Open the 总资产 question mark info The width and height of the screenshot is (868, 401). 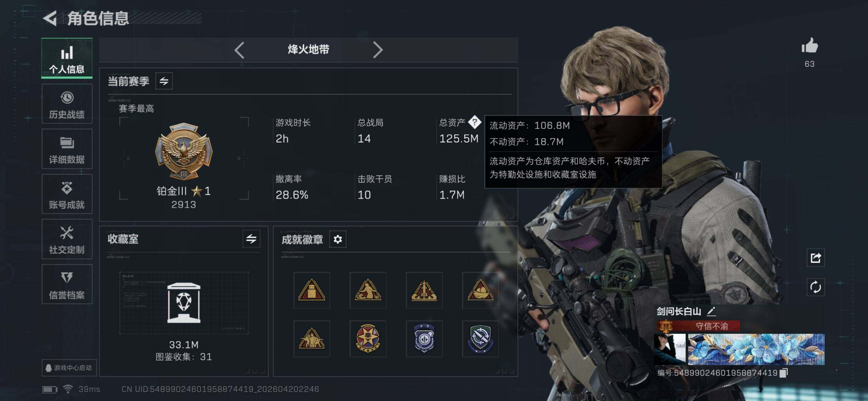pyautogui.click(x=475, y=122)
